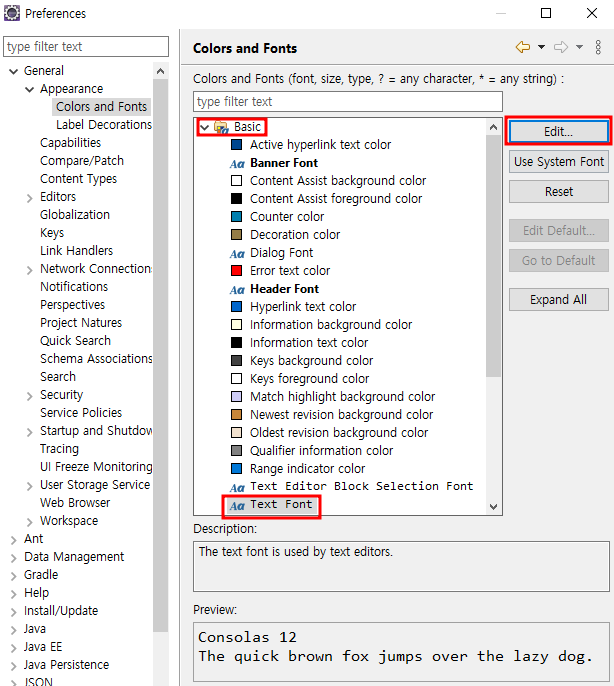The image size is (614, 686).
Task: Click the font list scroll down arrow
Action: point(493,507)
